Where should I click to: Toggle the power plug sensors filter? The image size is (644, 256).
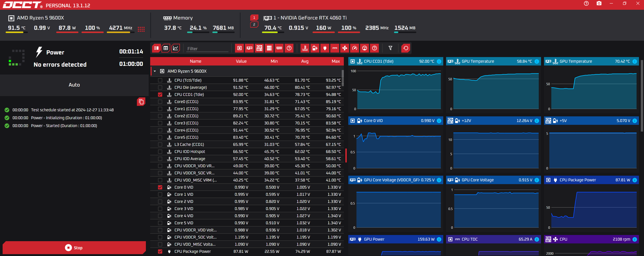[x=325, y=48]
